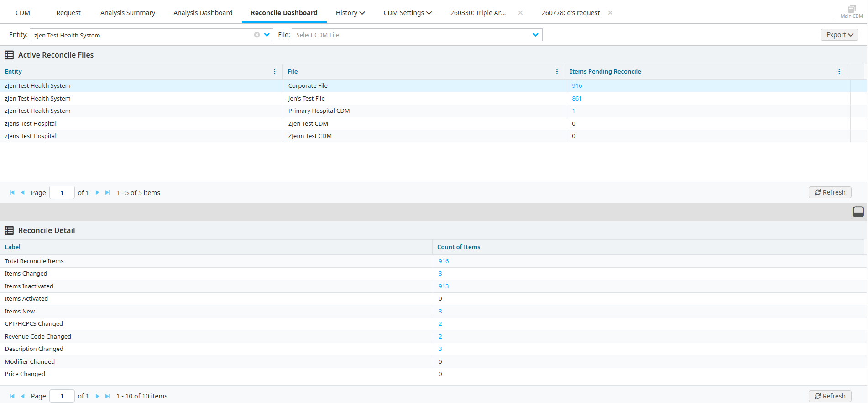Close the 260330: Triple Ar... tab
This screenshot has height=403, width=868.
tap(520, 13)
